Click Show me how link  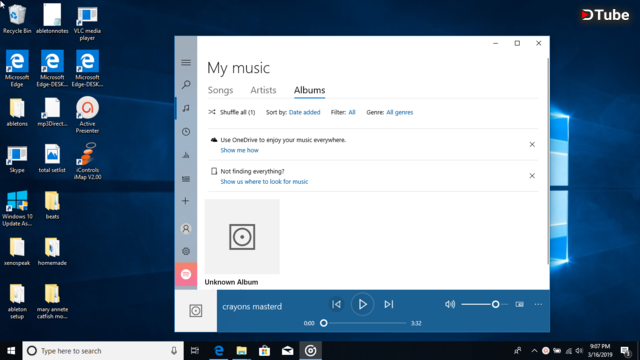(x=240, y=150)
